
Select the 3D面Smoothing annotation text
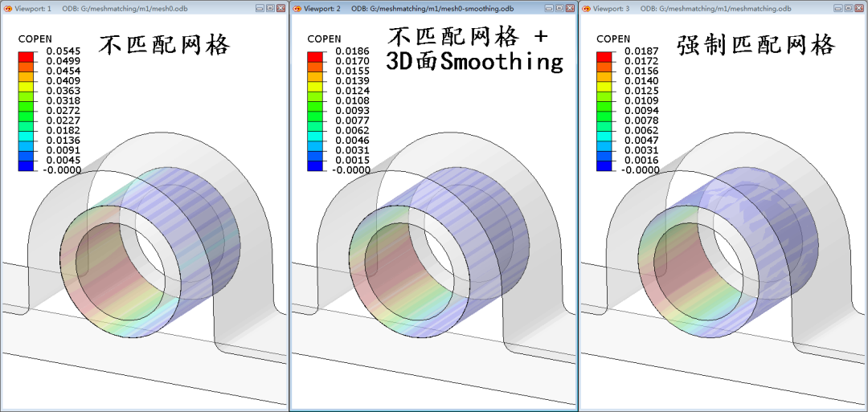(x=474, y=62)
